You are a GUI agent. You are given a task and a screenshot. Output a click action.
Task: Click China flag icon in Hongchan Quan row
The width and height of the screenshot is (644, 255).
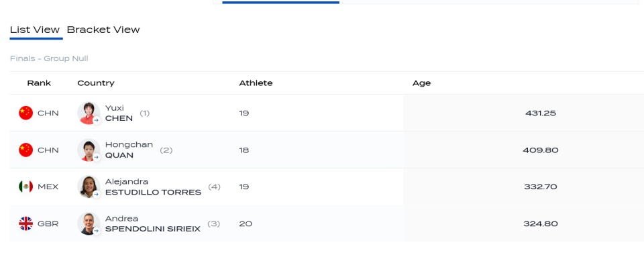(x=26, y=150)
